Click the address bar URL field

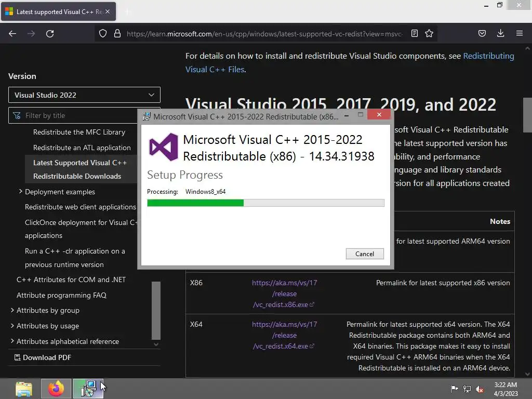click(264, 34)
